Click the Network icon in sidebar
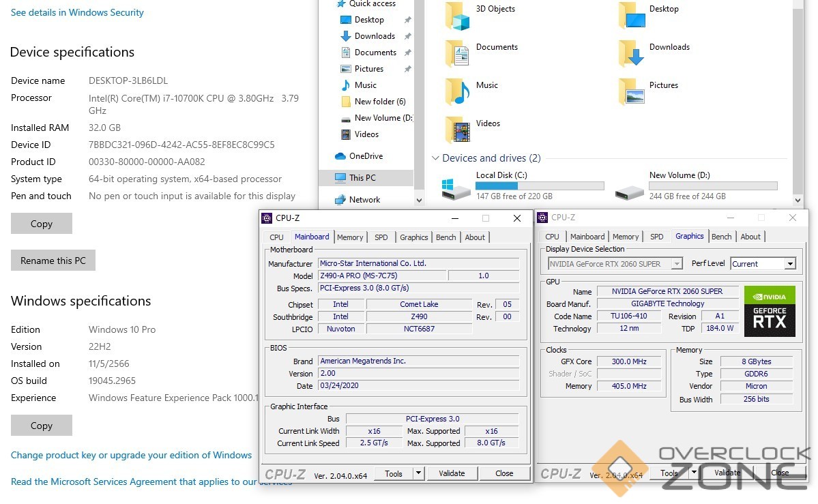This screenshot has width=818, height=504. [340, 200]
